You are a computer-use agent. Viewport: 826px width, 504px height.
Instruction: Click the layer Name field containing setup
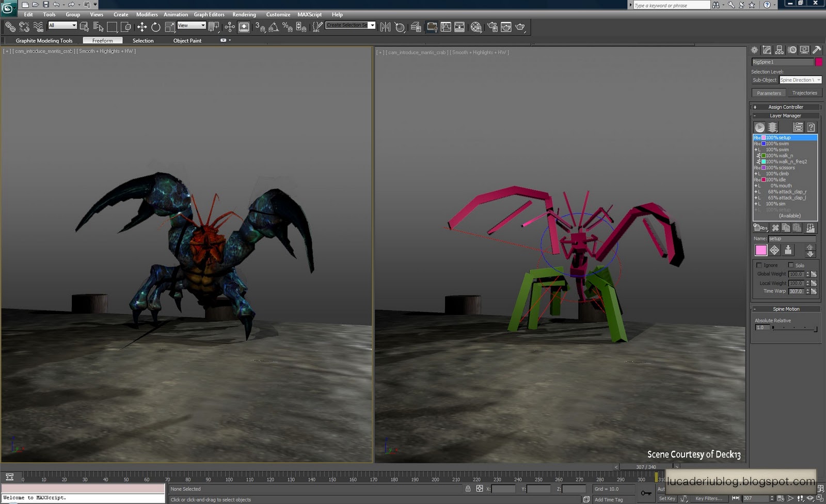[792, 238]
